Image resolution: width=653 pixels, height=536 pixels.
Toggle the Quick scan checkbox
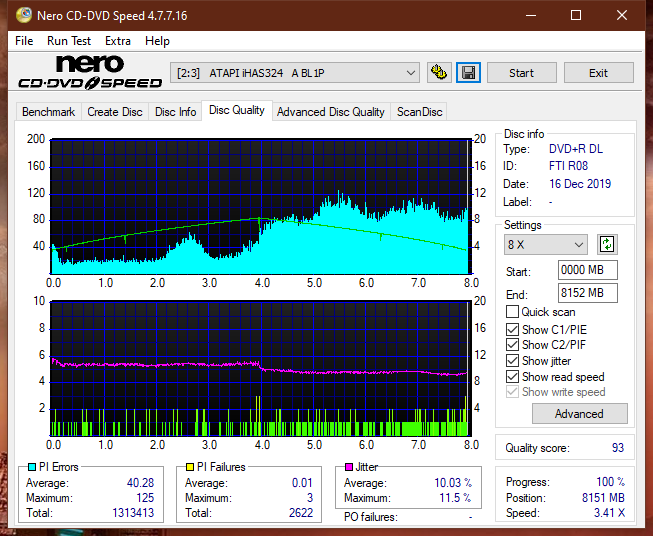point(512,312)
